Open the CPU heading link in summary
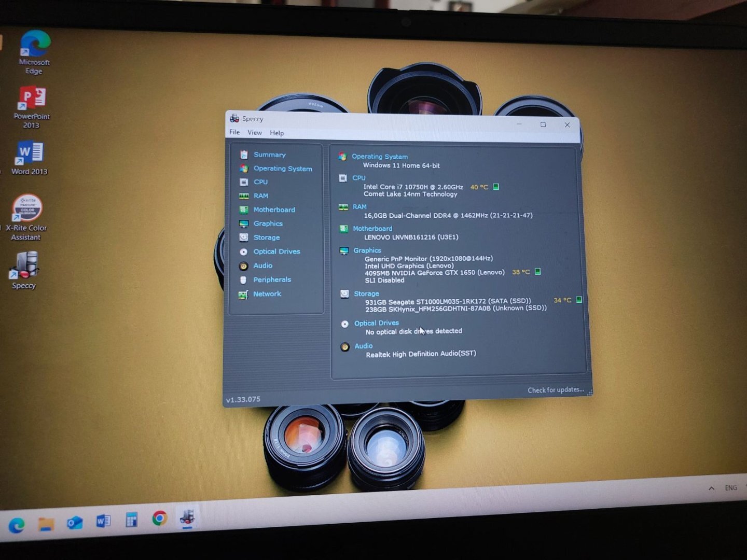 [359, 178]
